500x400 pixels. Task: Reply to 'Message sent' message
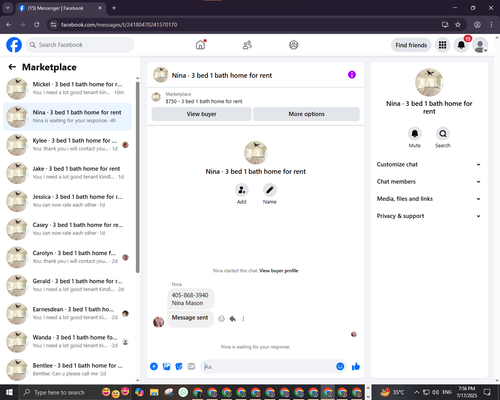(x=233, y=319)
